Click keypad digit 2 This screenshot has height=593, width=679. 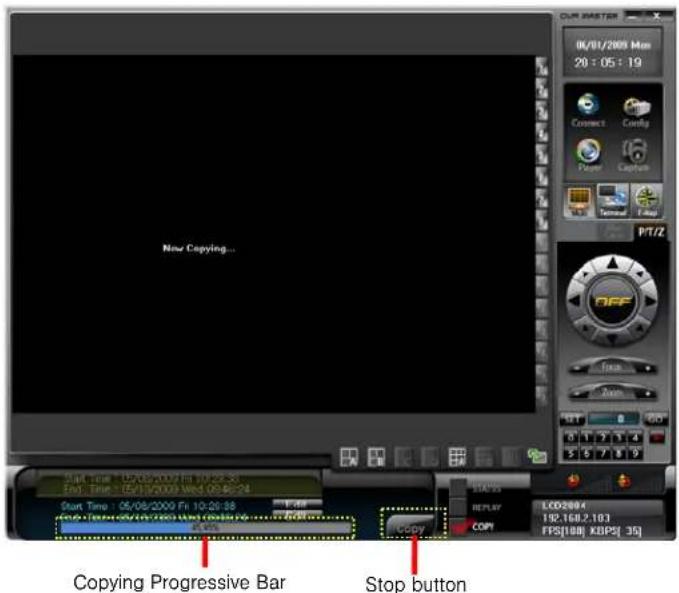603,437
